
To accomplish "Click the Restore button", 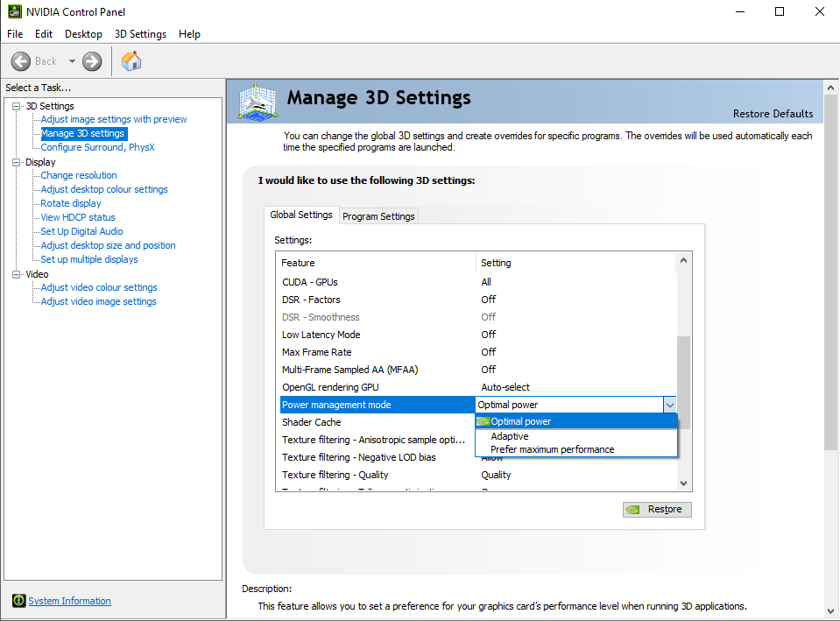I will click(657, 509).
